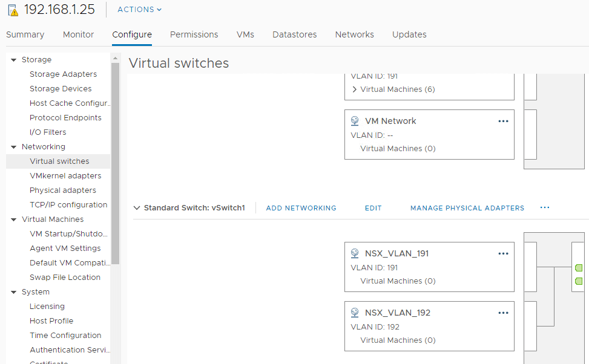Screen dimensions: 589x364
Task: Collapse Standard Switch vSwitch1 section
Action: click(x=137, y=208)
